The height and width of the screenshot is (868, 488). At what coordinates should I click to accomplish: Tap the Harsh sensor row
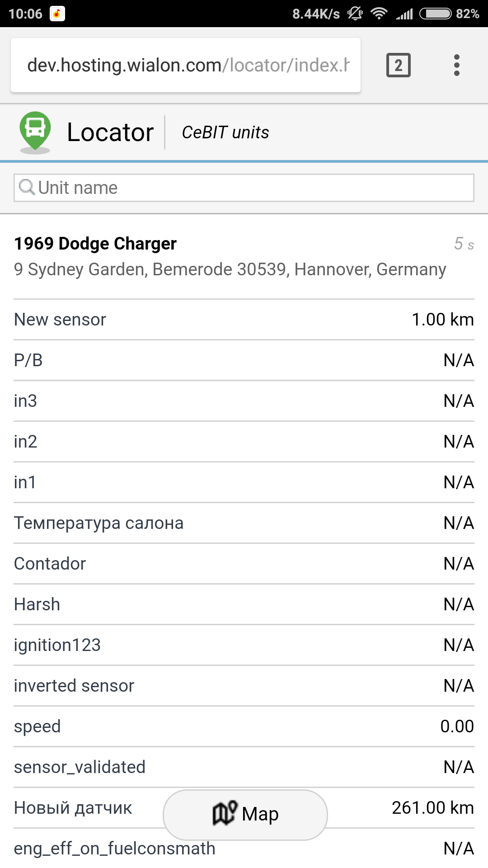(244, 604)
